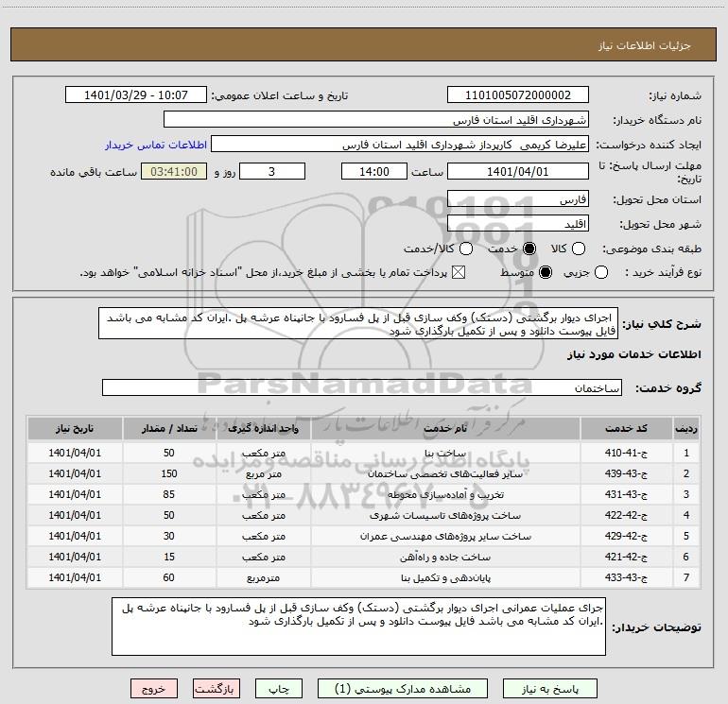728x704 pixels.
Task: Click quantity 15 in row 6
Action: point(169,557)
